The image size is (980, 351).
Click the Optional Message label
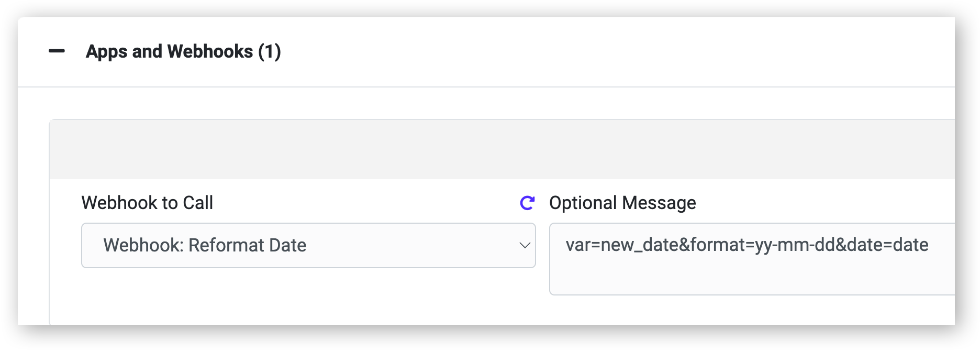pyautogui.click(x=622, y=203)
